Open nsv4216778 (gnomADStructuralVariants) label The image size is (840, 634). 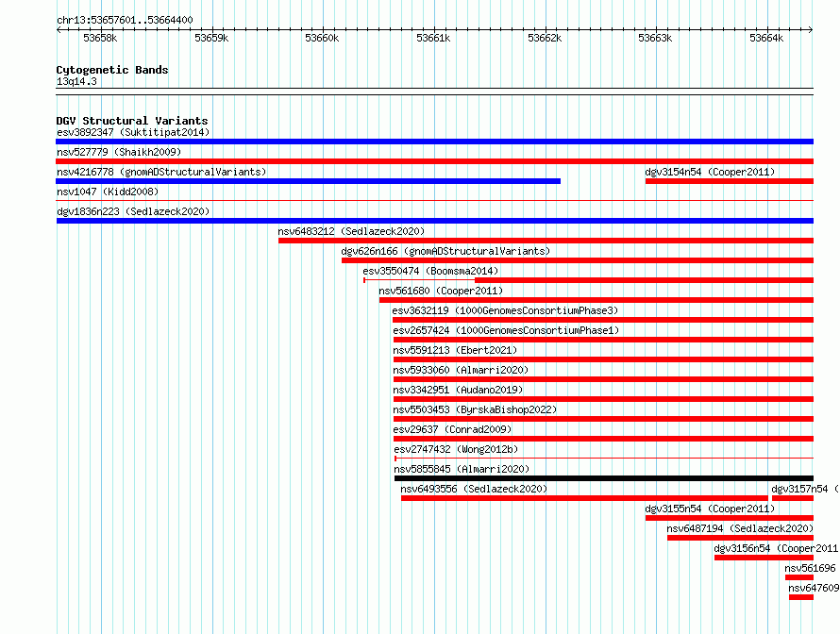click(x=161, y=172)
